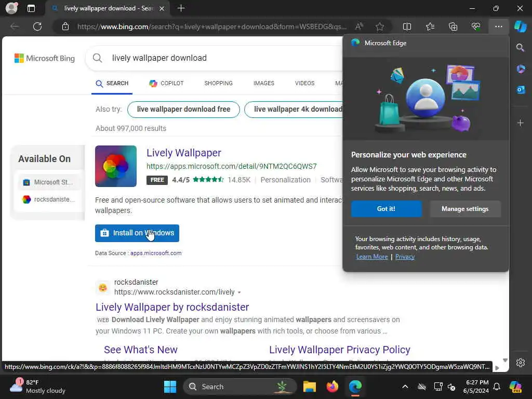Refresh the current page
Viewport: 532px width, 399px height.
pos(37,26)
